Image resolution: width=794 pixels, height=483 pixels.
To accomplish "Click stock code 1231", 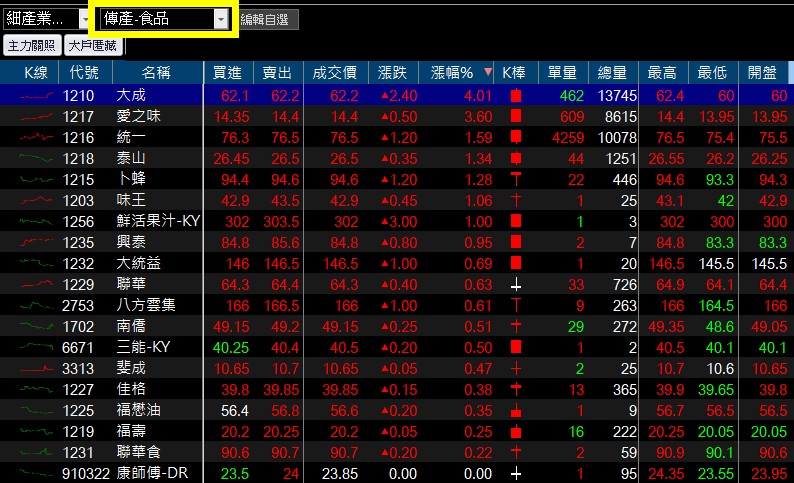I will click(78, 453).
